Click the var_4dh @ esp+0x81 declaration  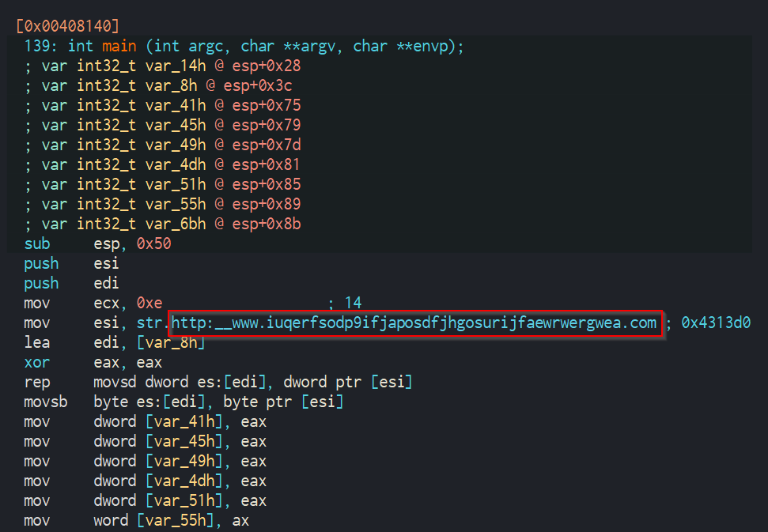pyautogui.click(x=163, y=164)
